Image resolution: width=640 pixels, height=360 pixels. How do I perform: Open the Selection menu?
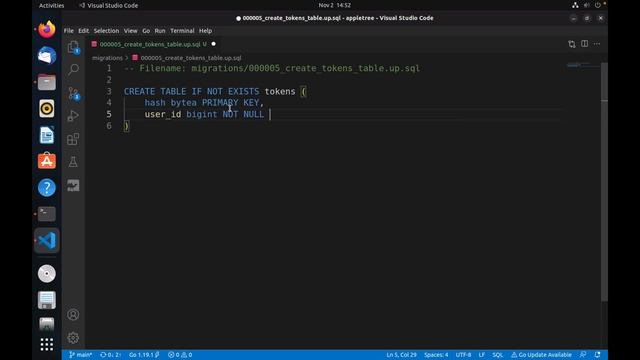106,31
